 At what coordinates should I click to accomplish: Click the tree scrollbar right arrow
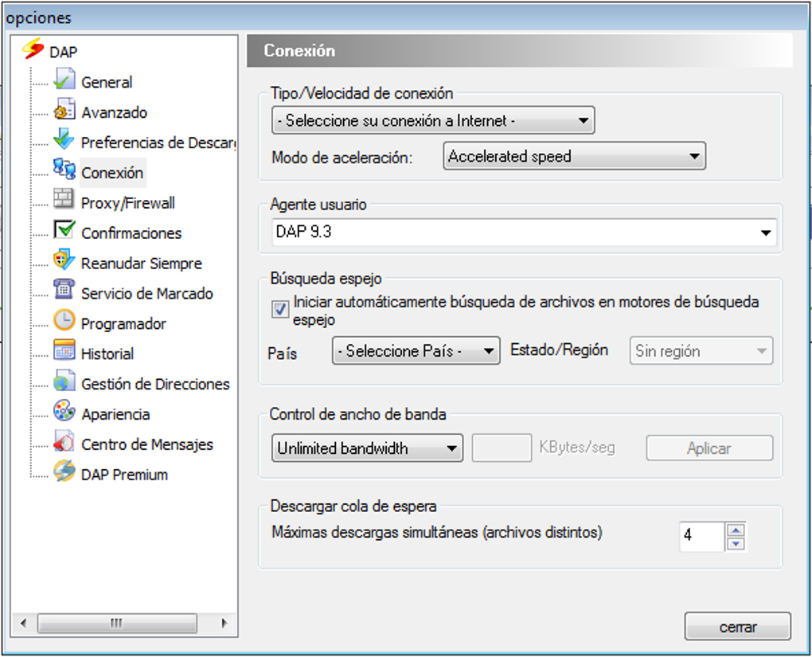(x=224, y=623)
